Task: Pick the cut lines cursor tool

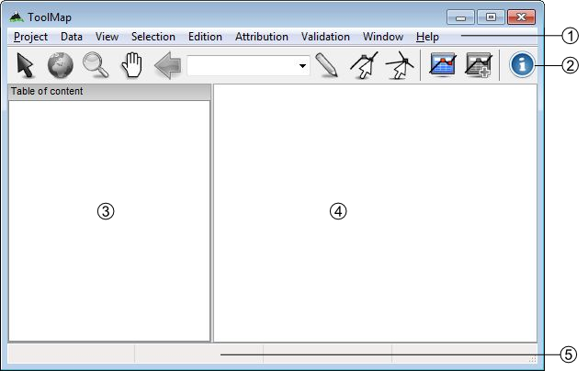Action: point(400,65)
